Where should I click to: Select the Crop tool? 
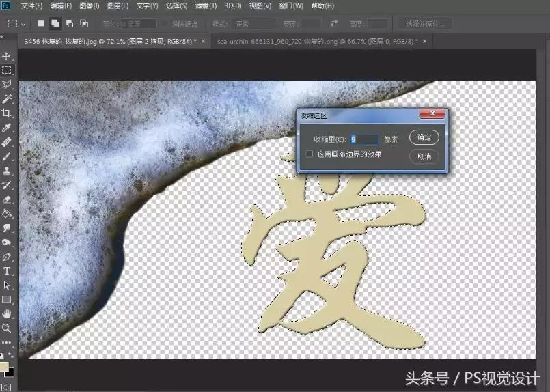6,113
